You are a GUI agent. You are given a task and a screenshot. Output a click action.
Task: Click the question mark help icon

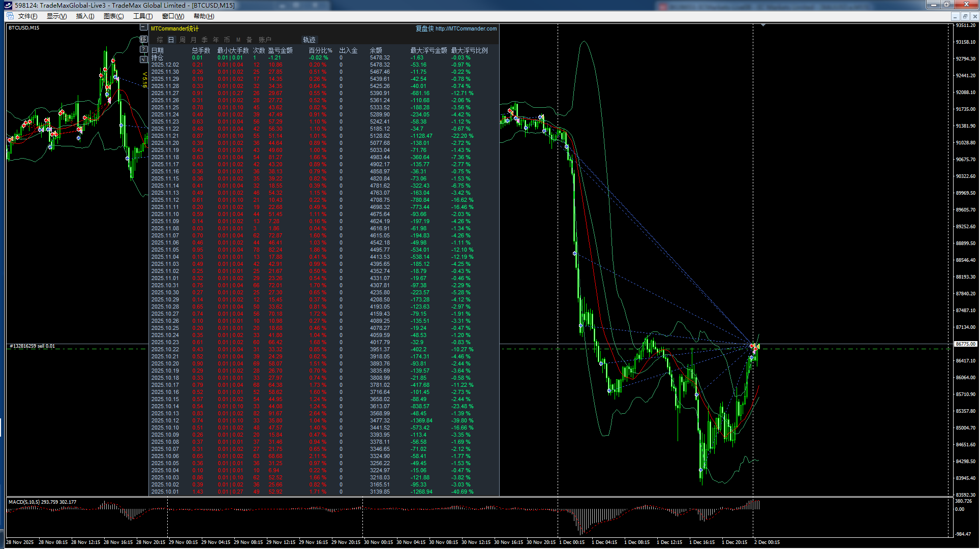[x=144, y=49]
